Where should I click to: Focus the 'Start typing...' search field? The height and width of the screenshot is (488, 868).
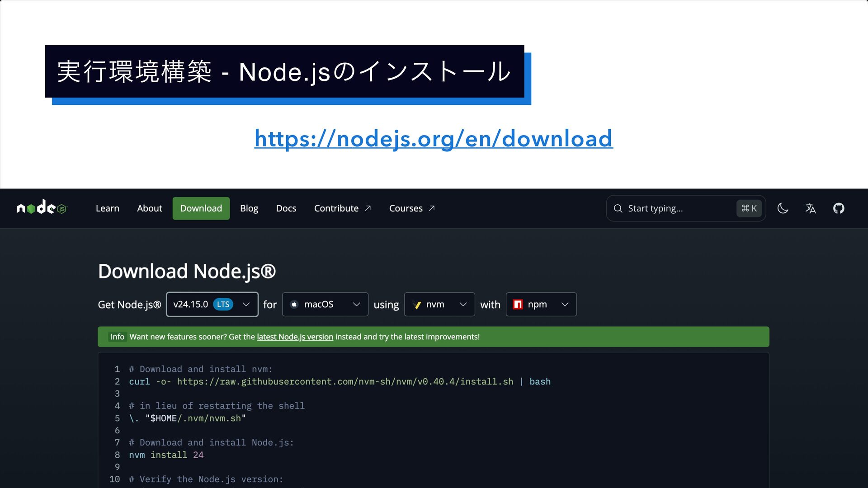pos(686,208)
